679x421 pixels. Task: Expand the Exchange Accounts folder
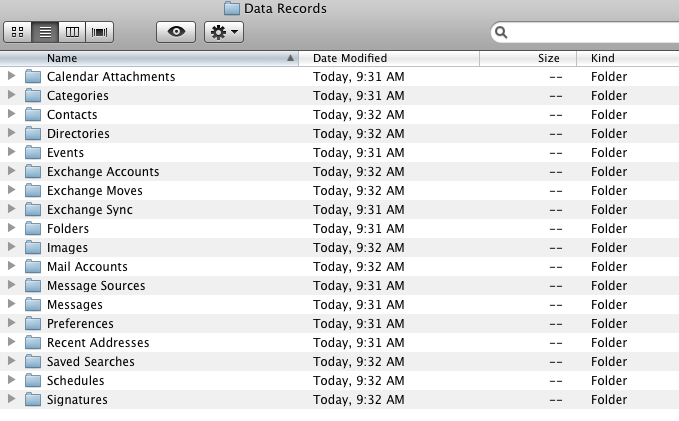[x=12, y=172]
